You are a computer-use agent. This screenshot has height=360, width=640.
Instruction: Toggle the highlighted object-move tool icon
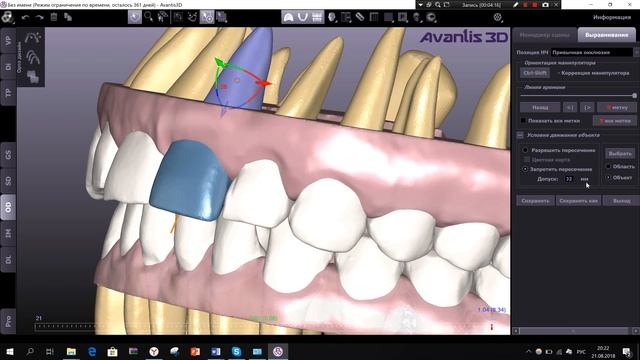[207, 17]
